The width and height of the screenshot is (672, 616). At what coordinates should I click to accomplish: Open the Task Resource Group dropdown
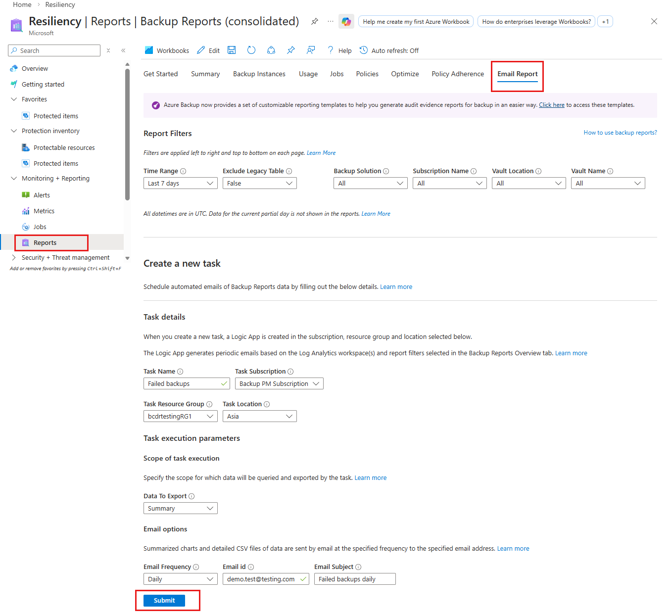click(181, 416)
